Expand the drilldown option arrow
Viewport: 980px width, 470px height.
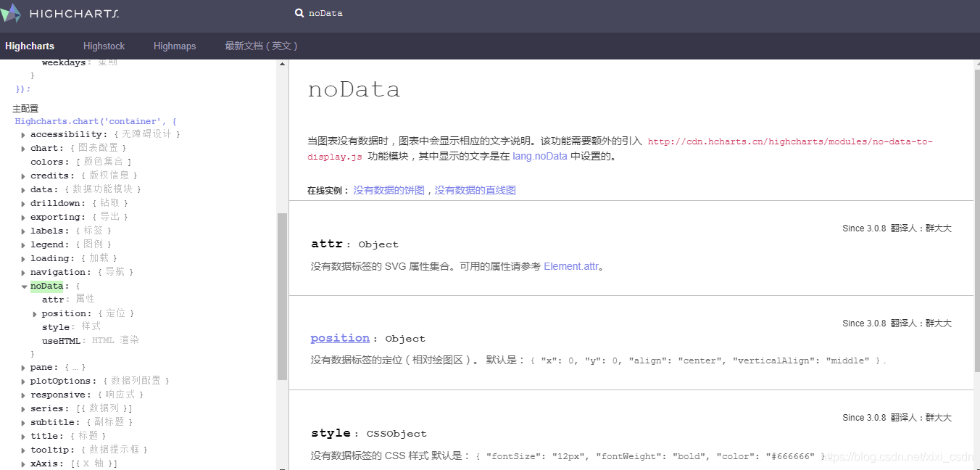(23, 204)
